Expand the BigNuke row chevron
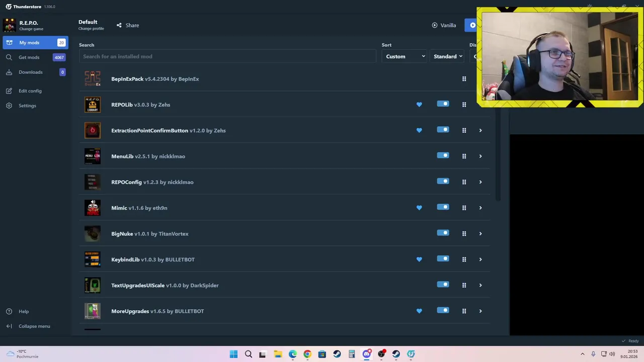This screenshot has height=362, width=644. pyautogui.click(x=480, y=234)
